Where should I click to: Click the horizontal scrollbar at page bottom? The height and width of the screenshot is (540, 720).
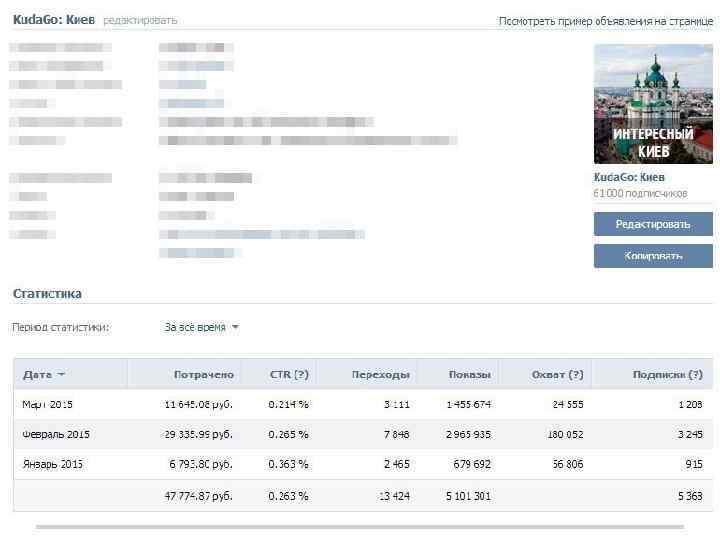pos(360,527)
